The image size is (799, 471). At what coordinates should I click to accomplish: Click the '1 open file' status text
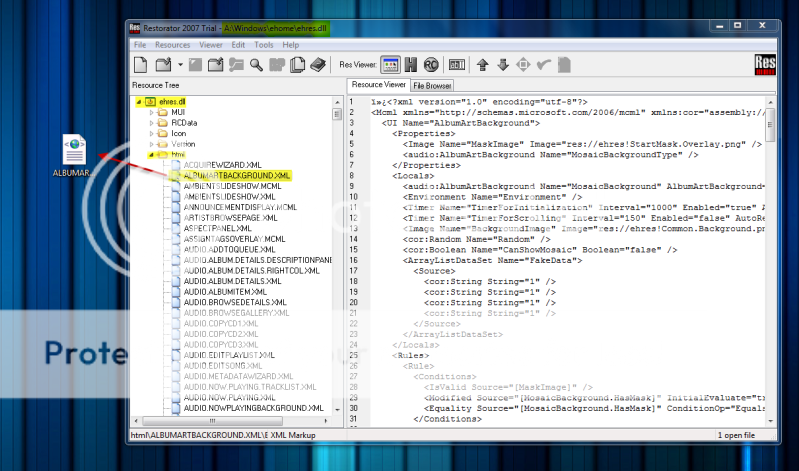736,435
